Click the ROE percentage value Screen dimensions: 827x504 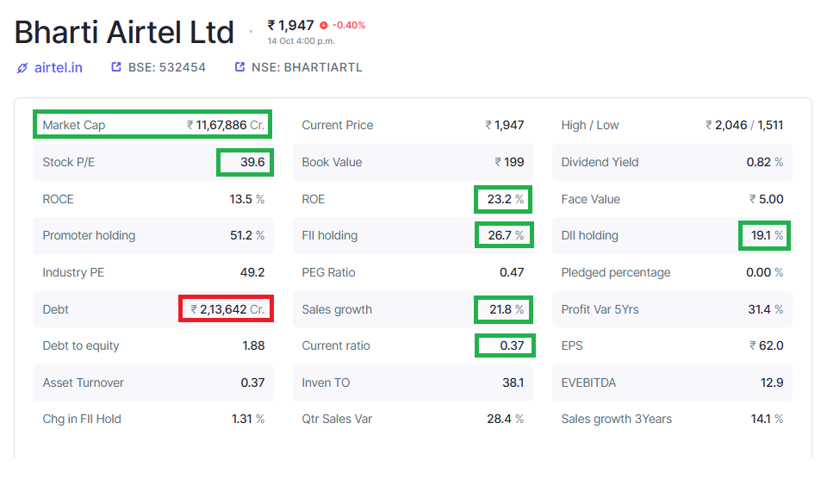[x=504, y=199]
